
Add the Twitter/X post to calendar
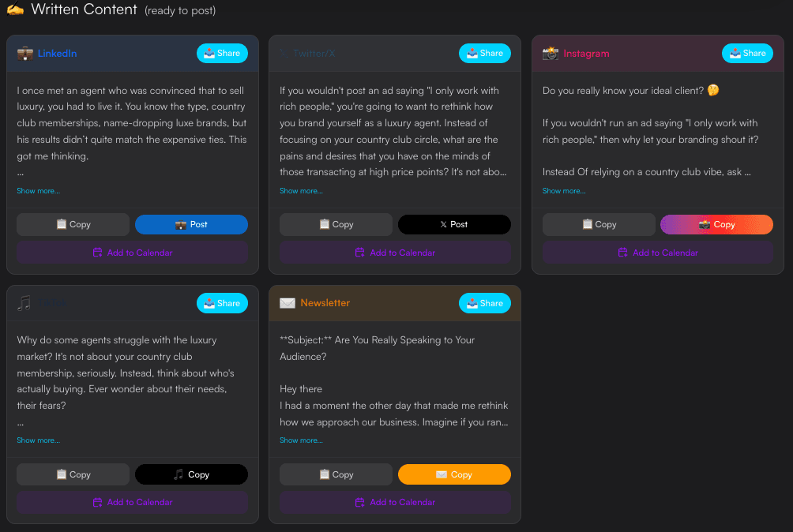[395, 253]
